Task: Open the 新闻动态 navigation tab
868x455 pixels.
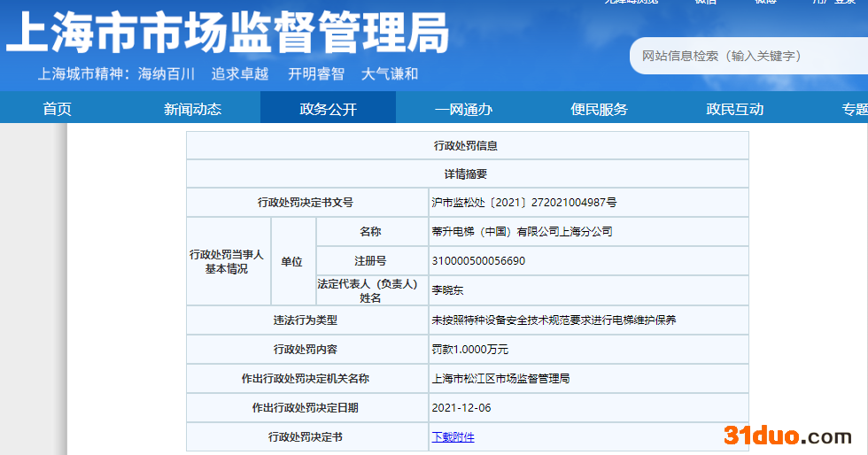Action: [192, 109]
